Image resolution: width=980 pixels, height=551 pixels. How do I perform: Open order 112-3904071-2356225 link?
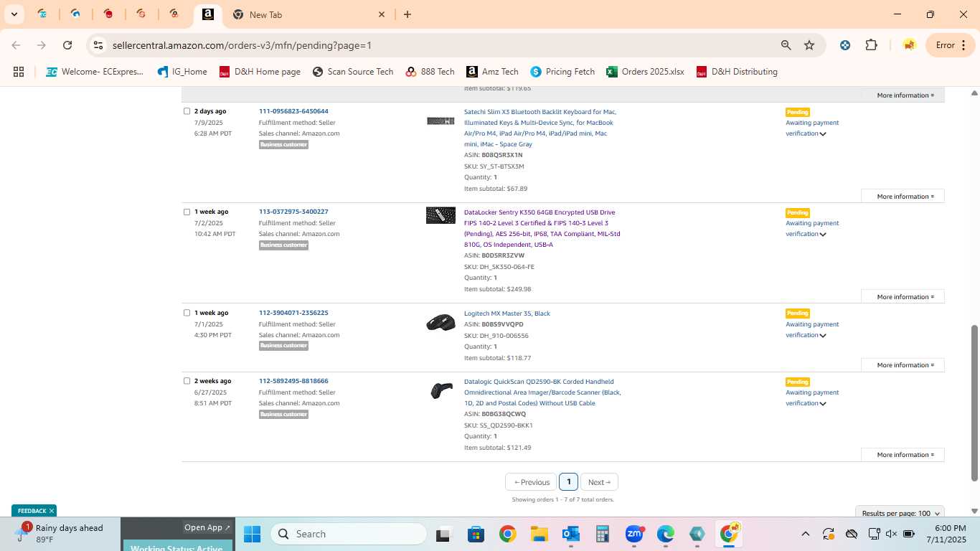pos(293,313)
